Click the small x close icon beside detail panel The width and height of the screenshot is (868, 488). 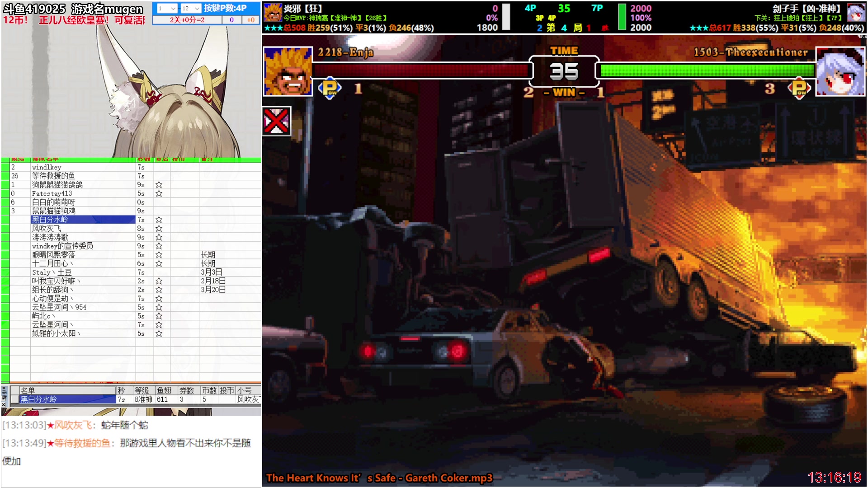pos(4,405)
